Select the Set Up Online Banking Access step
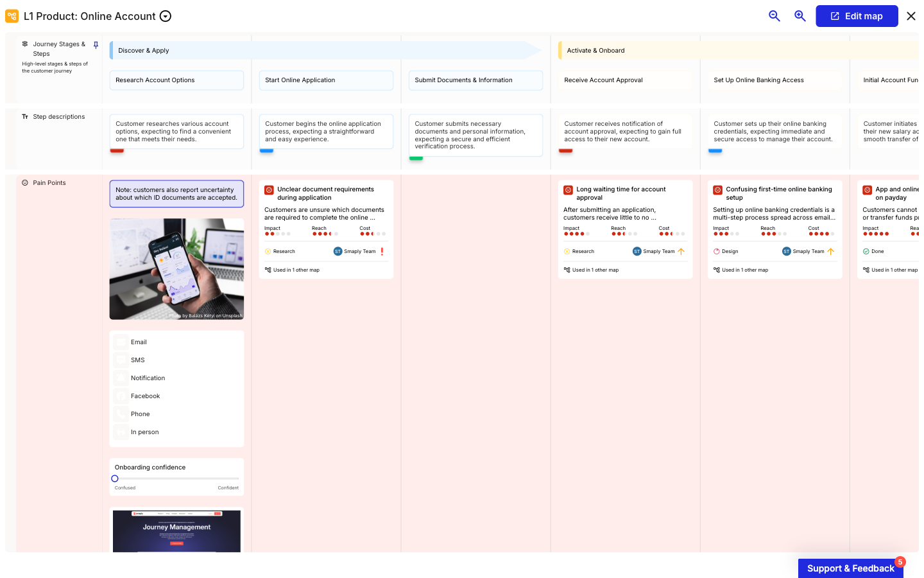 [774, 80]
